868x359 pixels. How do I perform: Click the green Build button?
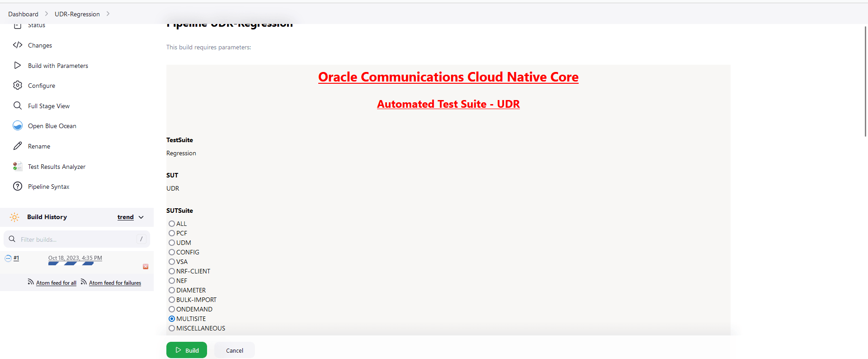187,350
